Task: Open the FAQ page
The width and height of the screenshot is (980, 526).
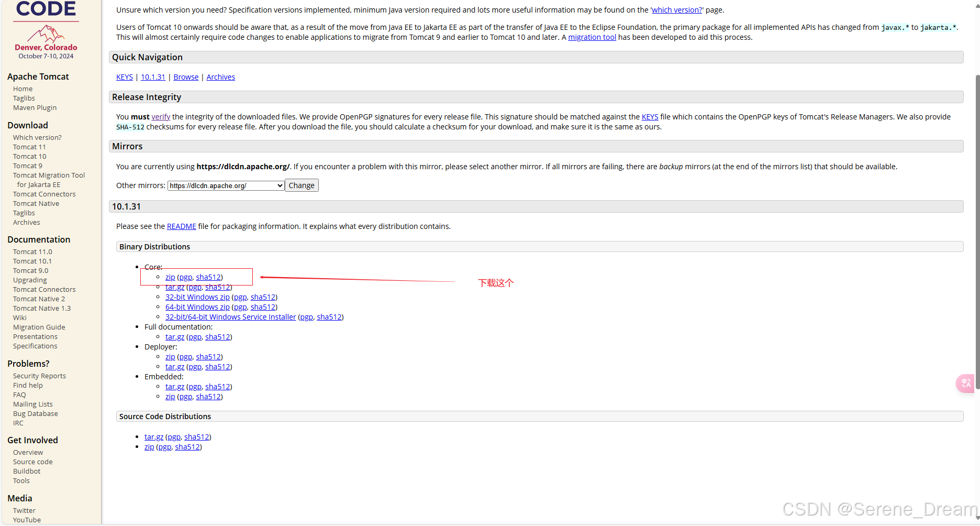Action: [x=19, y=395]
